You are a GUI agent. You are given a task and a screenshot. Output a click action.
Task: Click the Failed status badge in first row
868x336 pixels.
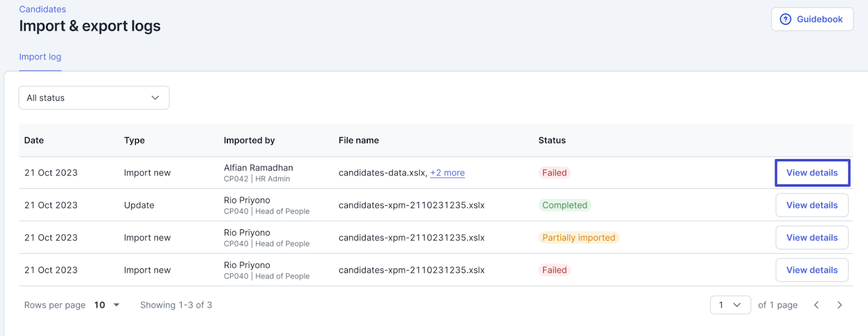click(554, 173)
